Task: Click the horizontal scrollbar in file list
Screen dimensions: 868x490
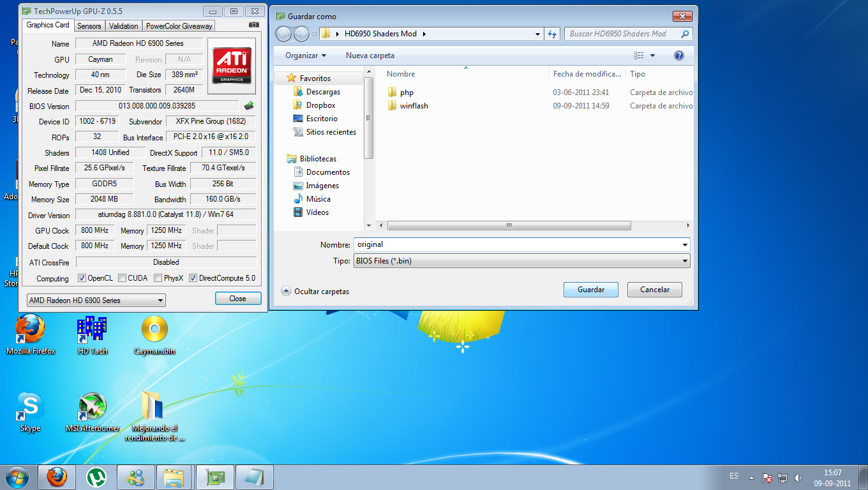Action: point(509,226)
